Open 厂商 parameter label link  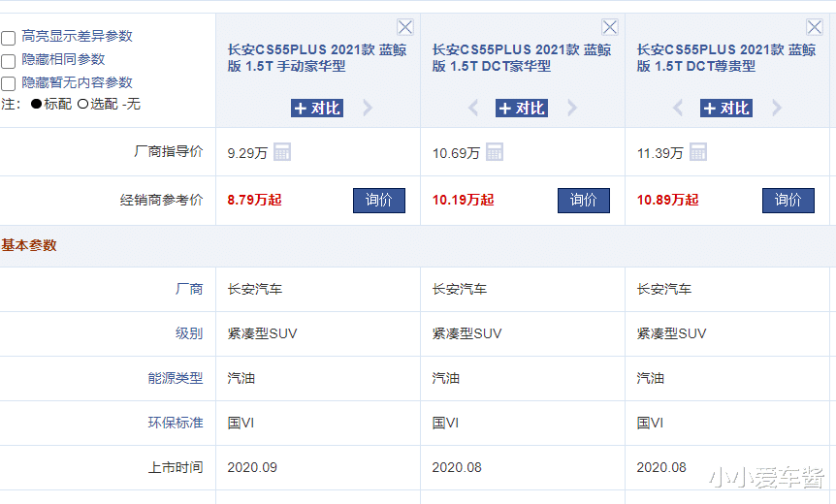coord(189,289)
